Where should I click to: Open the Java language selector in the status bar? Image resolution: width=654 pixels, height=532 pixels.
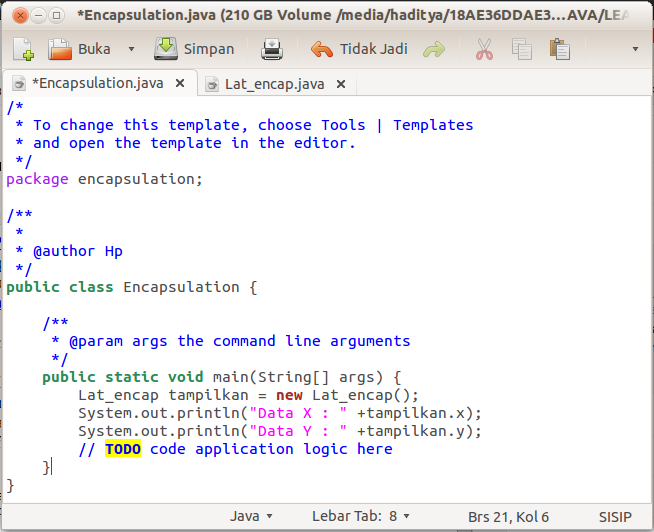[251, 517]
